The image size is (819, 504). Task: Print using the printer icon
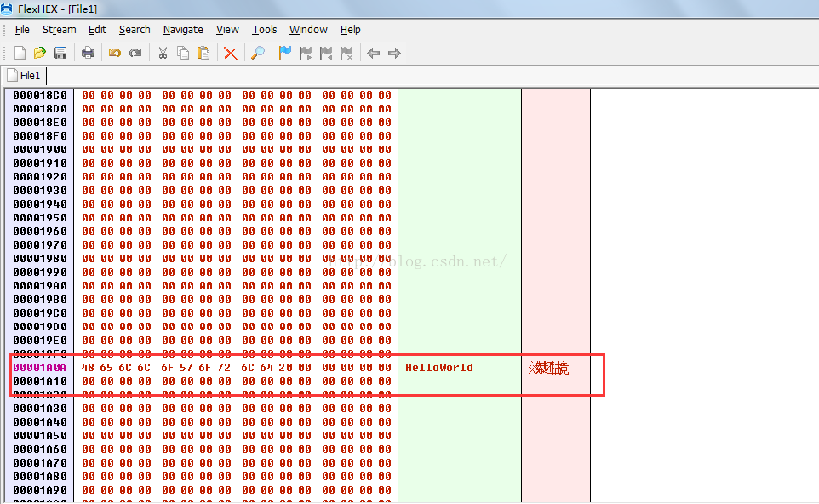(x=88, y=53)
